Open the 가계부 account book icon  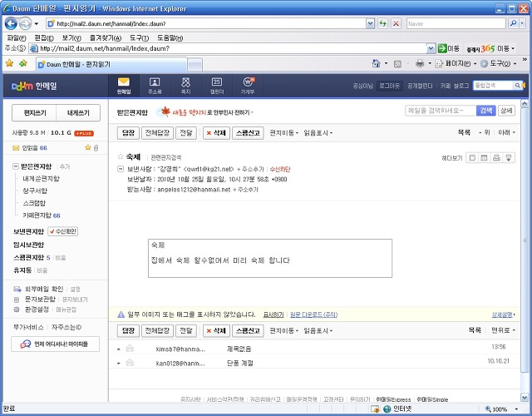coord(248,86)
